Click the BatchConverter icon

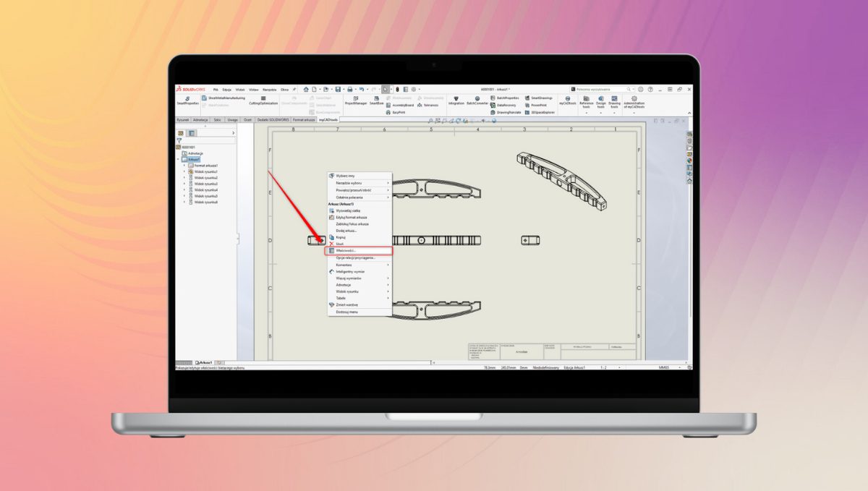(477, 99)
